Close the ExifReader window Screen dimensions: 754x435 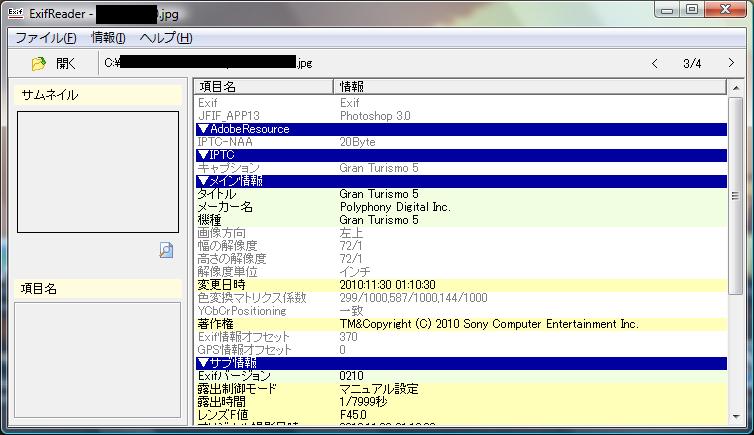[x=726, y=10]
